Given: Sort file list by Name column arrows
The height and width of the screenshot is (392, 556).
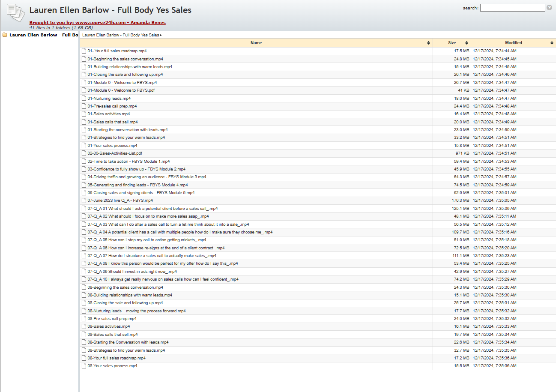Looking at the screenshot, I should pos(428,43).
